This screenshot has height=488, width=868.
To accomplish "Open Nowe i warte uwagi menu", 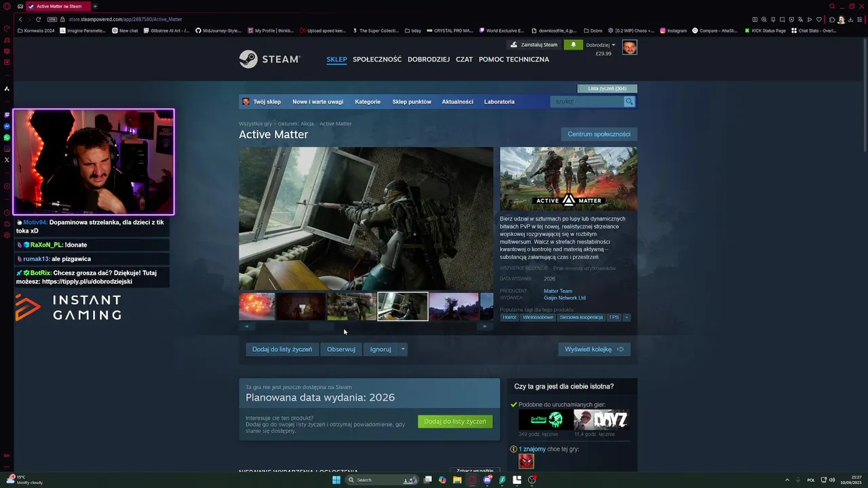I will click(318, 102).
